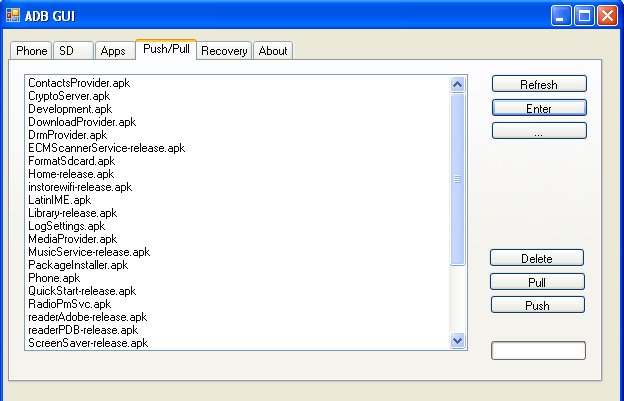Click the Pull button
Viewport: 624px width, 401px height.
click(537, 282)
